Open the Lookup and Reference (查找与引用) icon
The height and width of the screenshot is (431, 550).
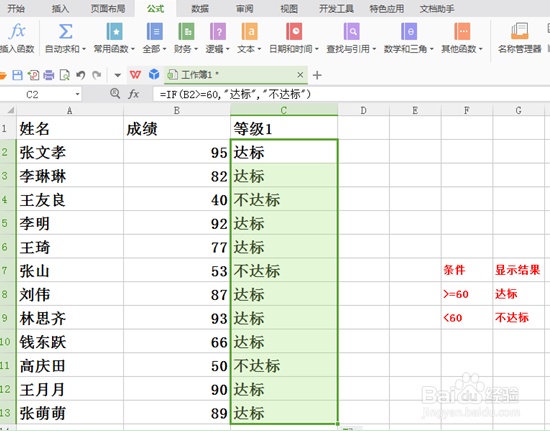(351, 31)
